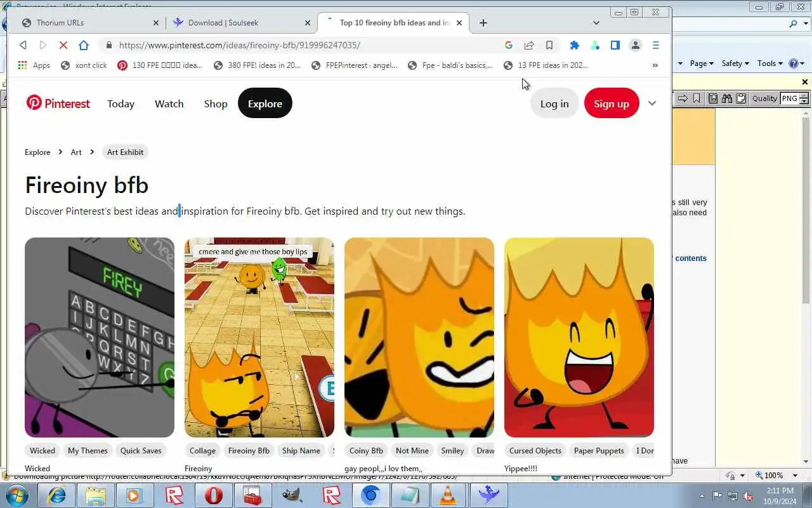This screenshot has height=508, width=812.
Task: Open the Explore breadcrumb link
Action: click(37, 152)
